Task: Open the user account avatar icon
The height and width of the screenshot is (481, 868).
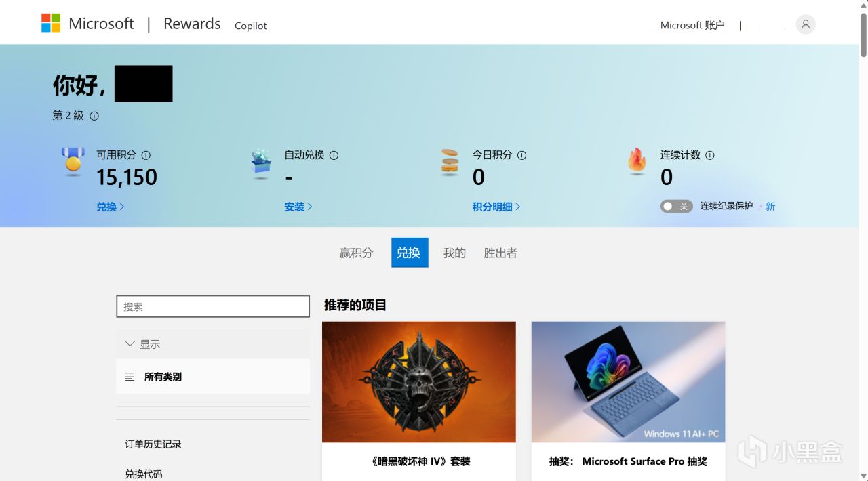Action: [x=806, y=24]
